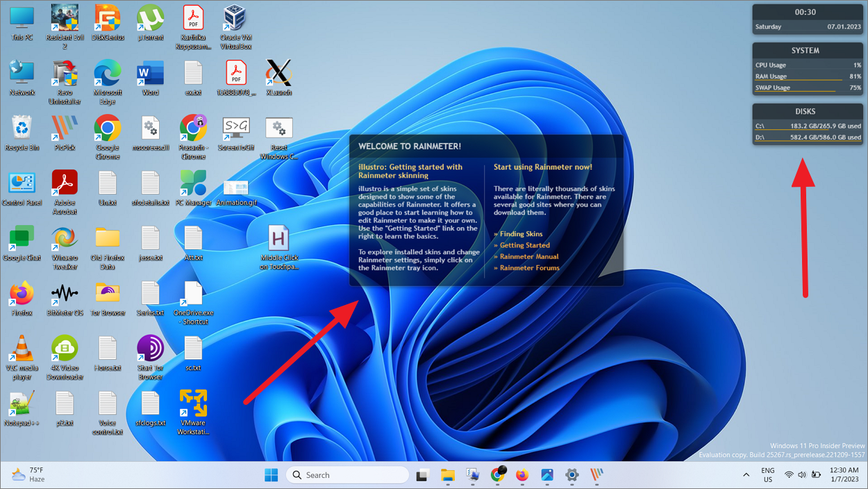This screenshot has width=868, height=489.
Task: Select the Word desktop shortcut
Action: click(150, 78)
